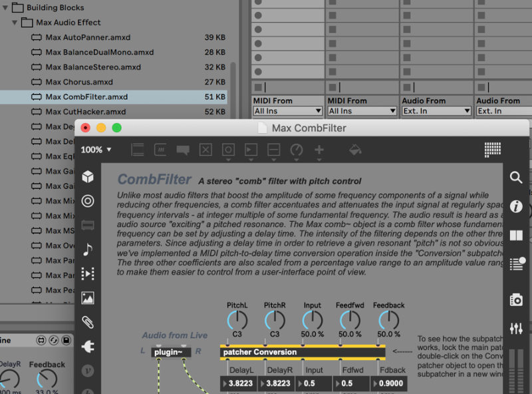Select Max BalanceDualMono.amxd in browser
532x394 pixels.
pyautogui.click(x=114, y=53)
